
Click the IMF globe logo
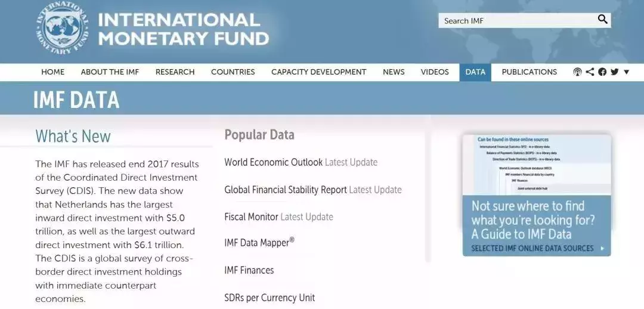tap(62, 28)
